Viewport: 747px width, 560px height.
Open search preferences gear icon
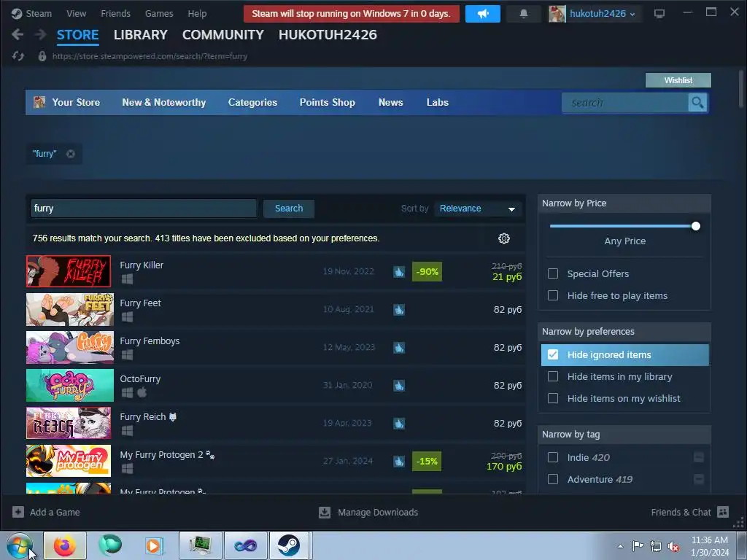503,238
